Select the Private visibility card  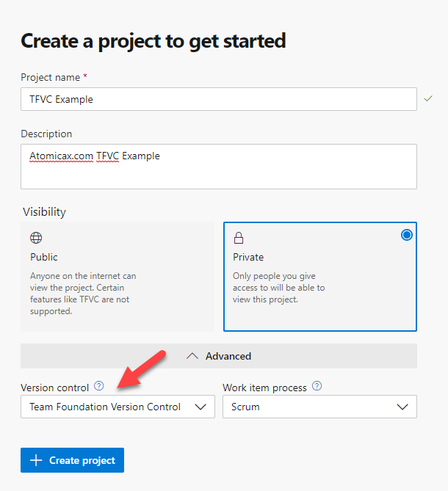pyautogui.click(x=320, y=277)
